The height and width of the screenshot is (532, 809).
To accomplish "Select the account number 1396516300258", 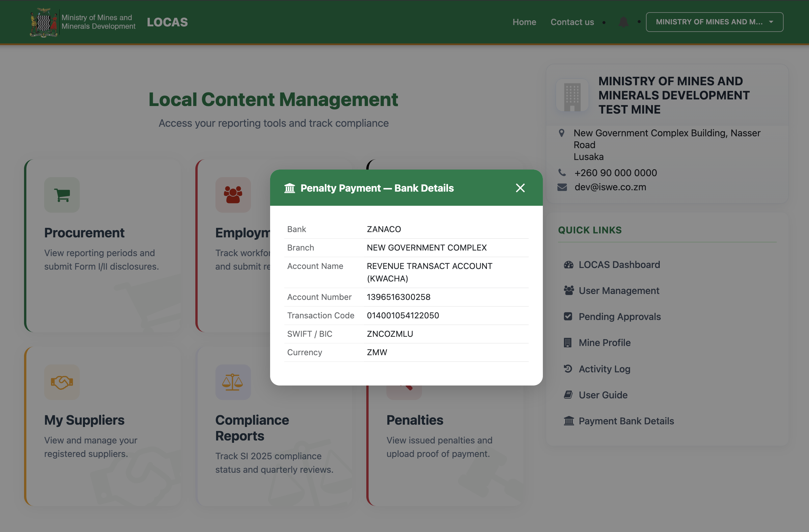I will click(x=398, y=297).
